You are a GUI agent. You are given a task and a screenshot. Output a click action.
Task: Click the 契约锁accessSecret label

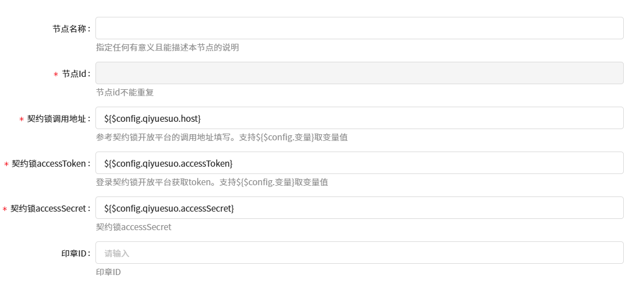(49, 208)
